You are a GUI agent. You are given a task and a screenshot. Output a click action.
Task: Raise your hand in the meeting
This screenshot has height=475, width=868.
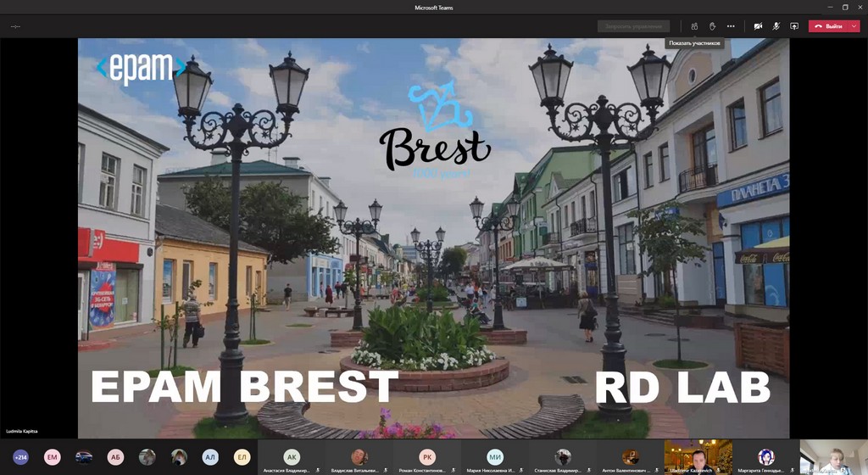[712, 26]
